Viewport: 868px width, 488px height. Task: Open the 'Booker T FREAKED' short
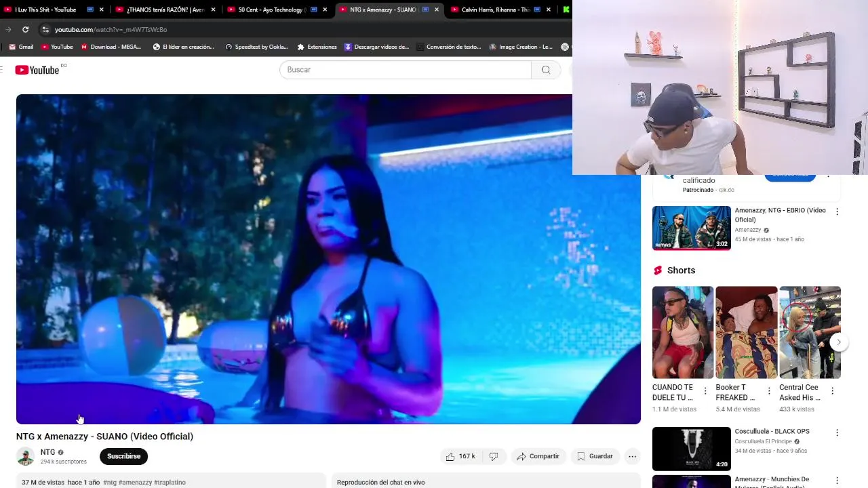pos(747,332)
